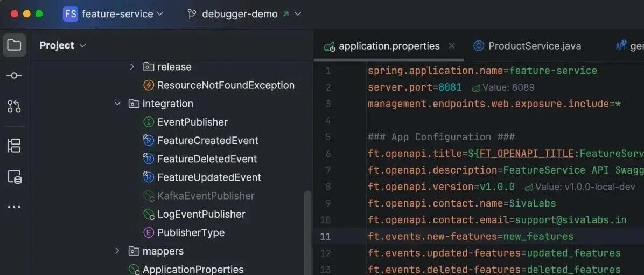Open the Database tool window icon
Viewport: 644px width, 275px height.
coord(15,177)
